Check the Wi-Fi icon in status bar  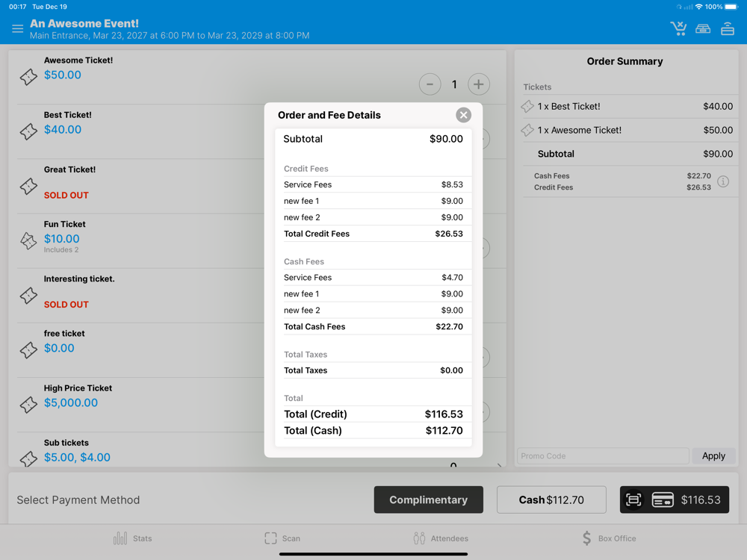pos(698,7)
